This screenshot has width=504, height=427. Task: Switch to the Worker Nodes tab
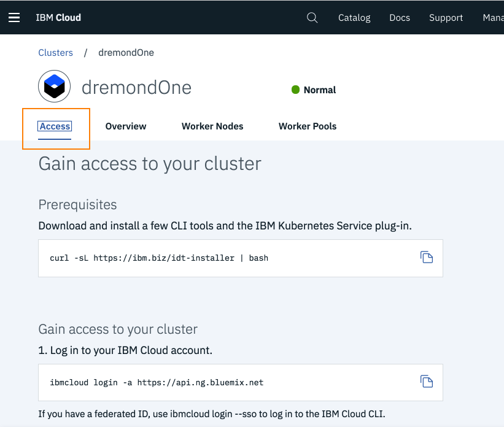(212, 126)
